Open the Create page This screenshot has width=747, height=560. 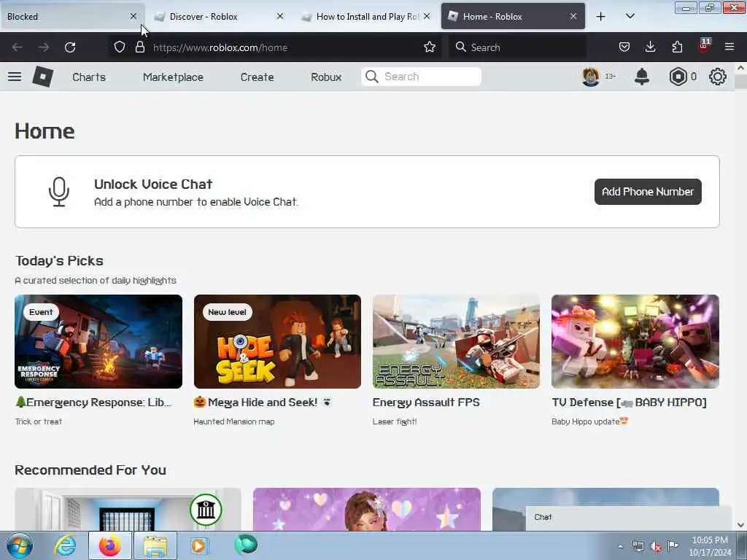tap(257, 77)
